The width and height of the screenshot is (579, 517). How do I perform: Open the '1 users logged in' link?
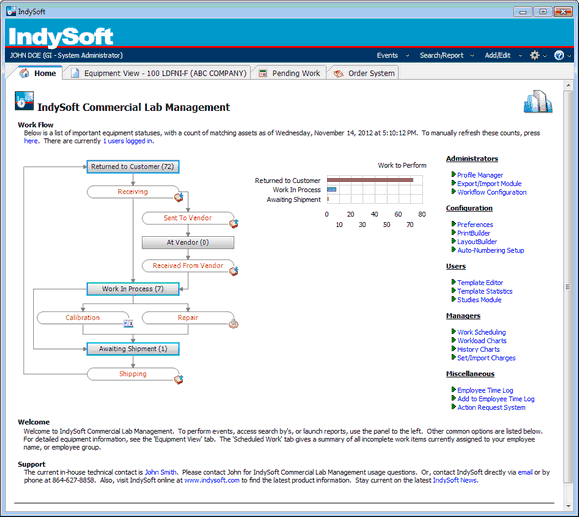(128, 141)
